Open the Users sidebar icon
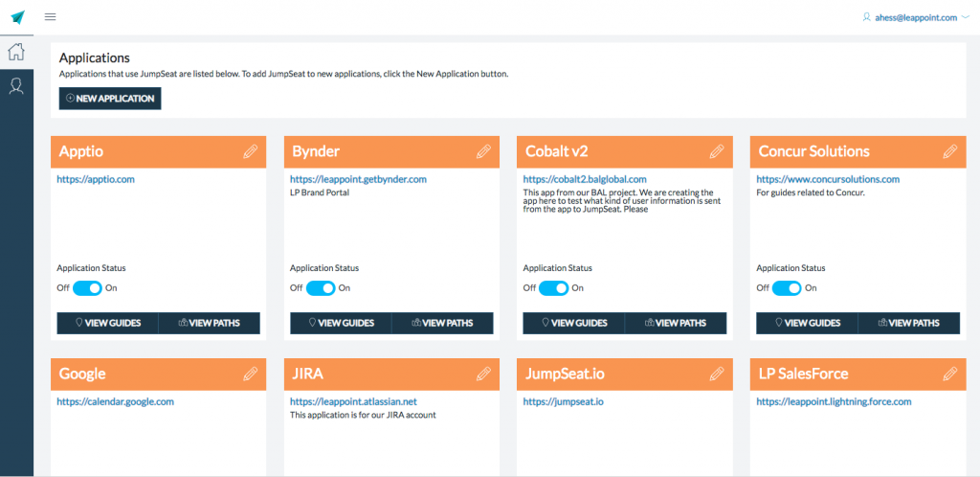This screenshot has width=980, height=477. (16, 86)
